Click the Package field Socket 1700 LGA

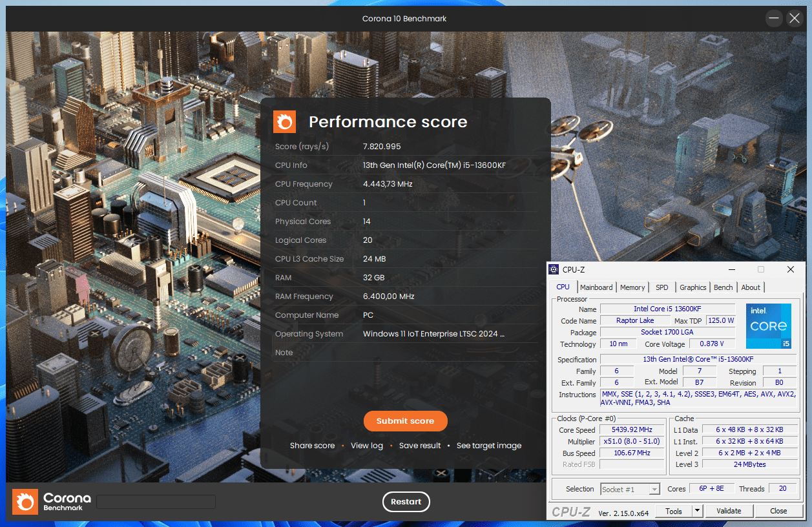point(667,332)
